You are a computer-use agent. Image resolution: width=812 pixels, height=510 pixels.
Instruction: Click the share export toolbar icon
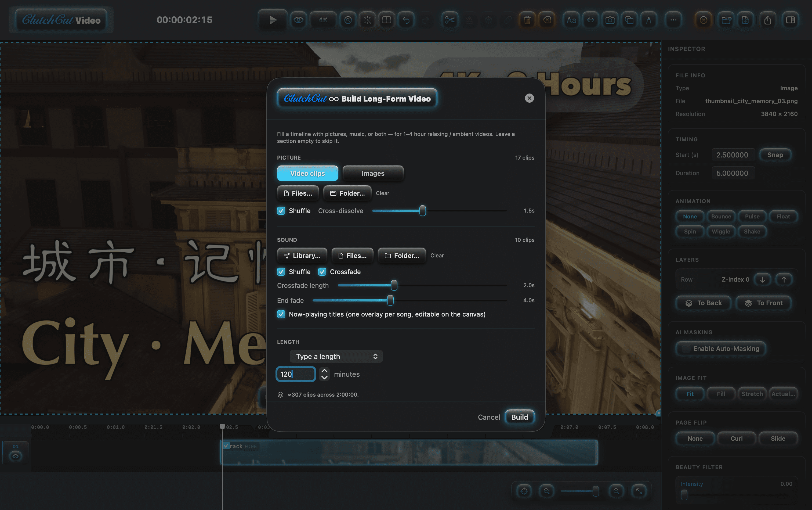pos(768,20)
